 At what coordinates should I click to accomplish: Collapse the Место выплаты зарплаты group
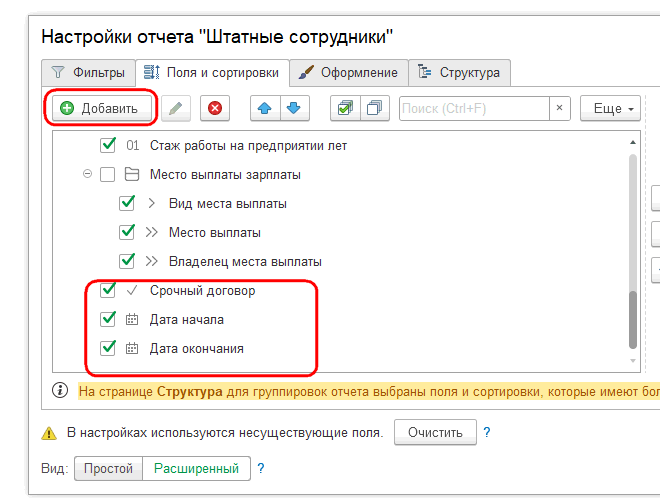[x=87, y=174]
